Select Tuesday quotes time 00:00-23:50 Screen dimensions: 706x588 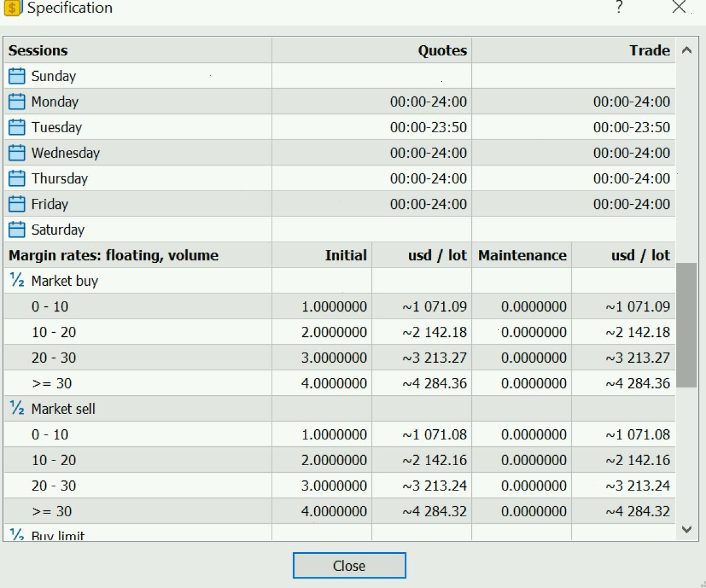pos(428,128)
